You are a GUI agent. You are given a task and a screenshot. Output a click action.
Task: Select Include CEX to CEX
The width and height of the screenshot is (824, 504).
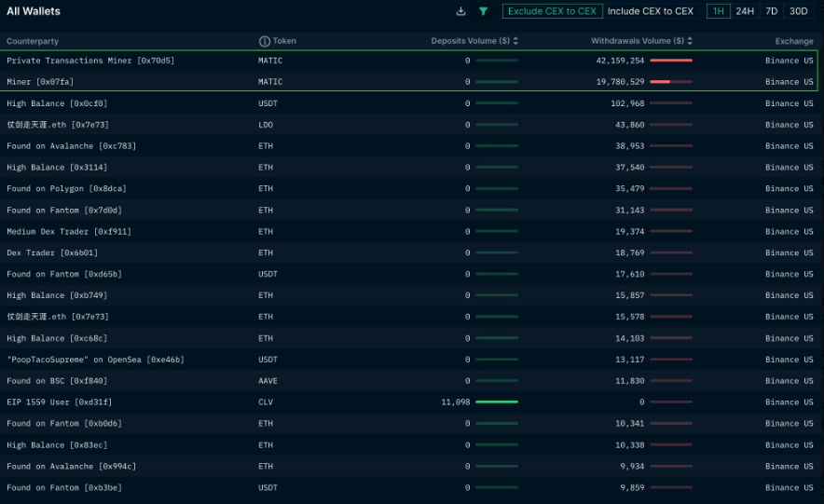651,11
